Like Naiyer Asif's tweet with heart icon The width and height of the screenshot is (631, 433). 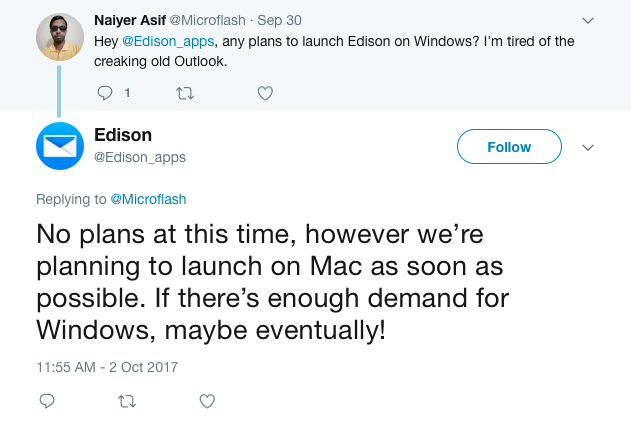pos(265,93)
